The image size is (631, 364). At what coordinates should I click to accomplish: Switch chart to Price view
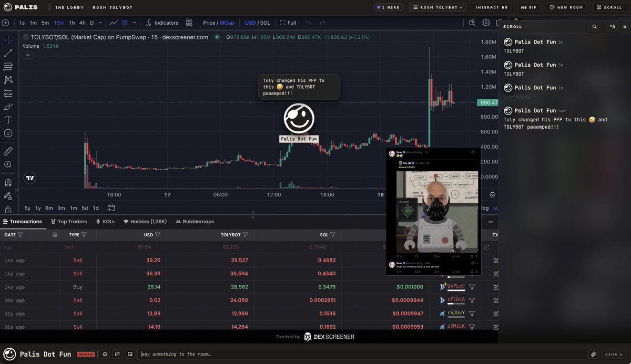pyautogui.click(x=209, y=23)
